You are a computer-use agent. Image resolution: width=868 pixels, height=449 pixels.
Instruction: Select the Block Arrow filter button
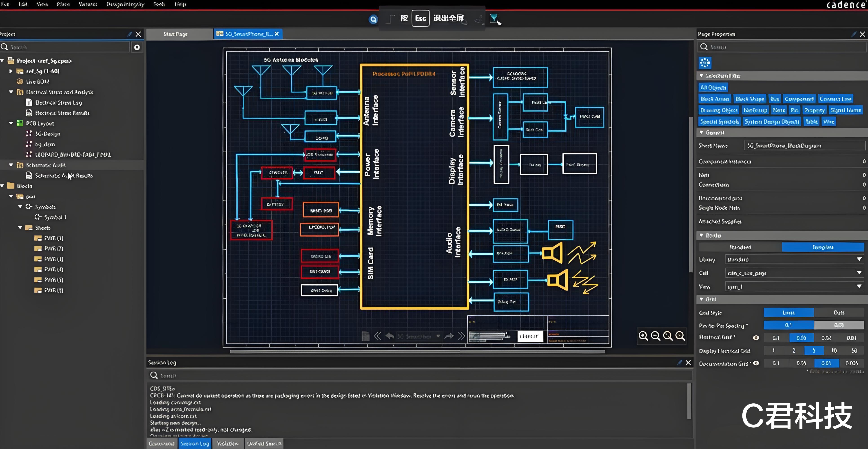coord(715,99)
